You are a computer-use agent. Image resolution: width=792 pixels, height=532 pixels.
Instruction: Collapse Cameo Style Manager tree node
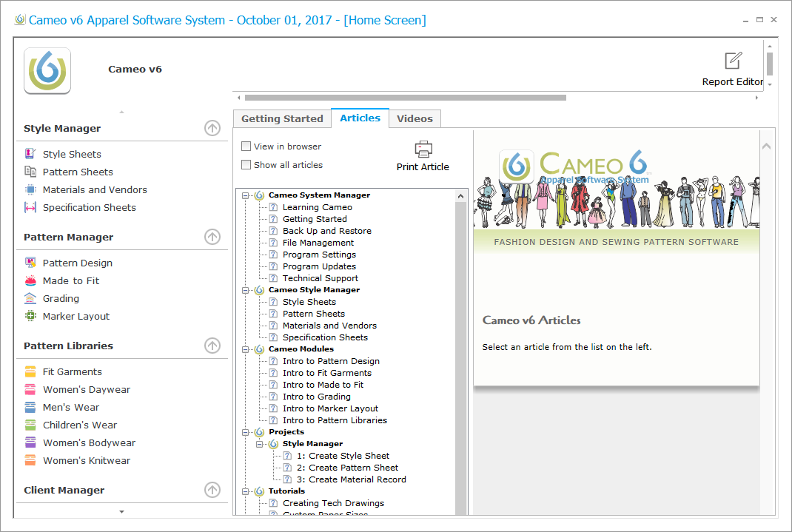click(x=246, y=290)
